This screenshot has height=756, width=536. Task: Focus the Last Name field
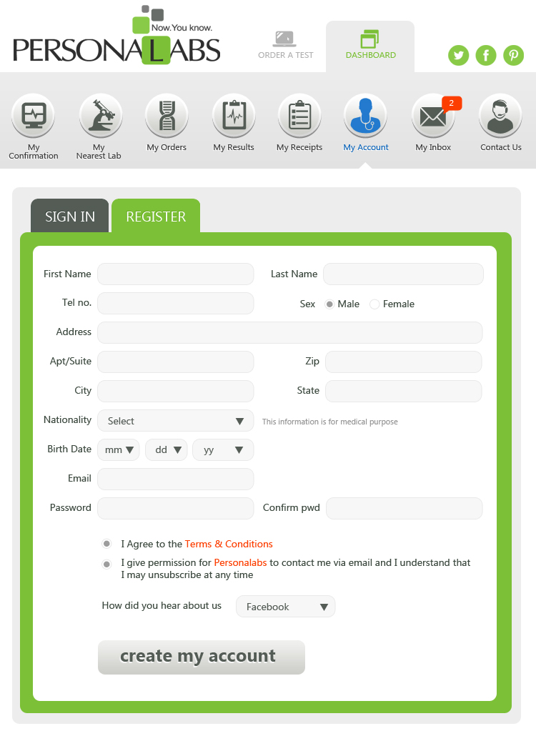pyautogui.click(x=404, y=274)
